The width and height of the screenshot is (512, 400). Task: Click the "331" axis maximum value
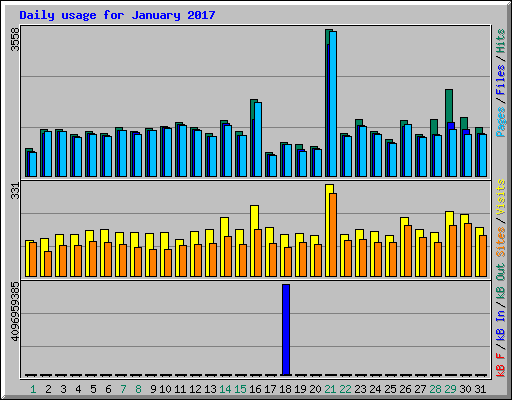(15, 191)
